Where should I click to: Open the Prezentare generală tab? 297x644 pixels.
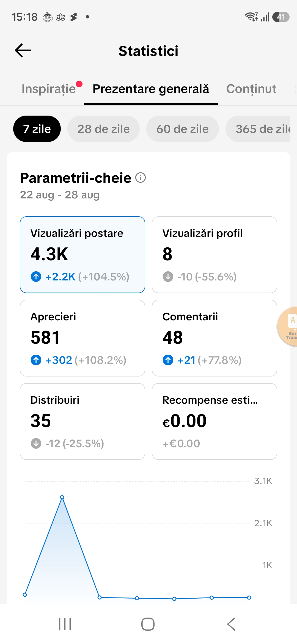click(151, 89)
